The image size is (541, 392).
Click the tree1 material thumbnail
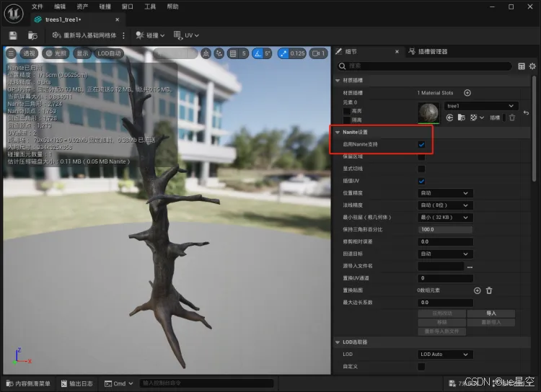[x=428, y=112]
